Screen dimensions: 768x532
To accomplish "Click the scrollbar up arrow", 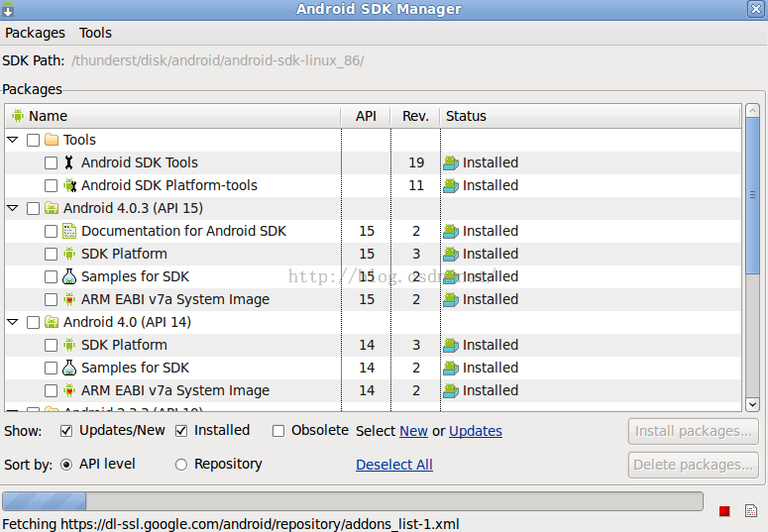I will tap(752, 110).
